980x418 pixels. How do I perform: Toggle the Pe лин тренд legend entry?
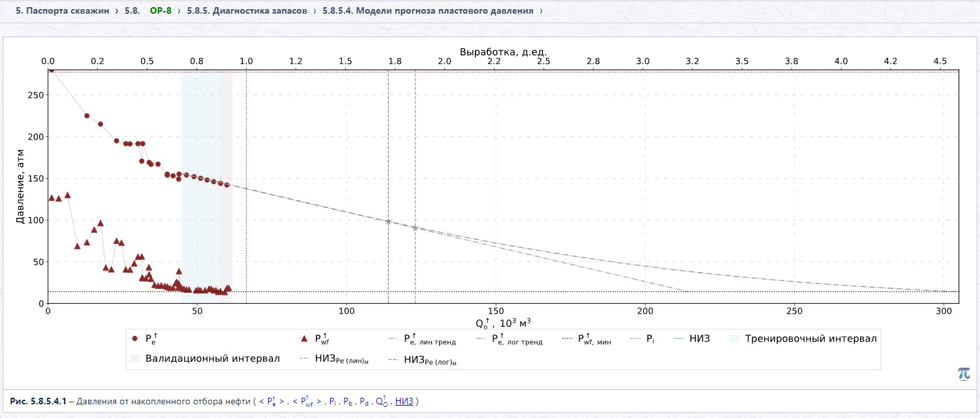pyautogui.click(x=421, y=340)
